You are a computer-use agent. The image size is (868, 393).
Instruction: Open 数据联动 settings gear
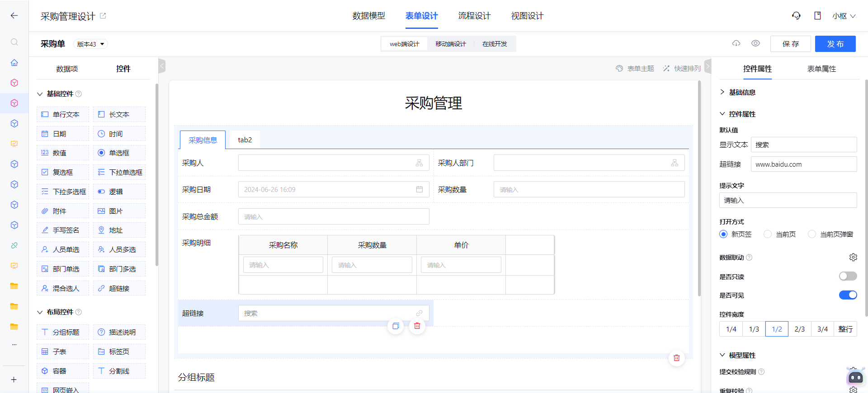[853, 257]
